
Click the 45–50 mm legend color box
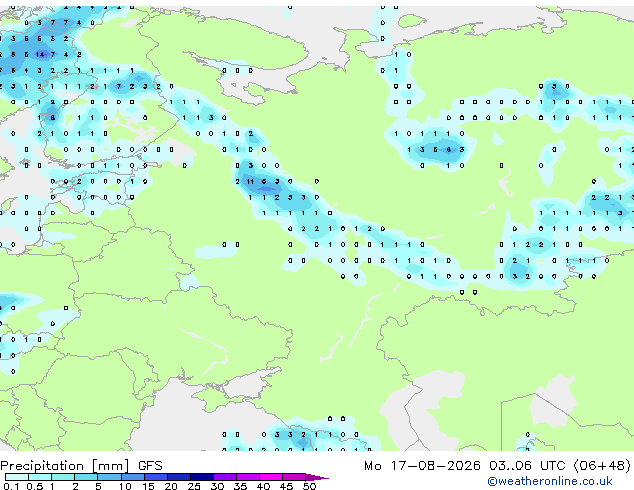pos(294,477)
